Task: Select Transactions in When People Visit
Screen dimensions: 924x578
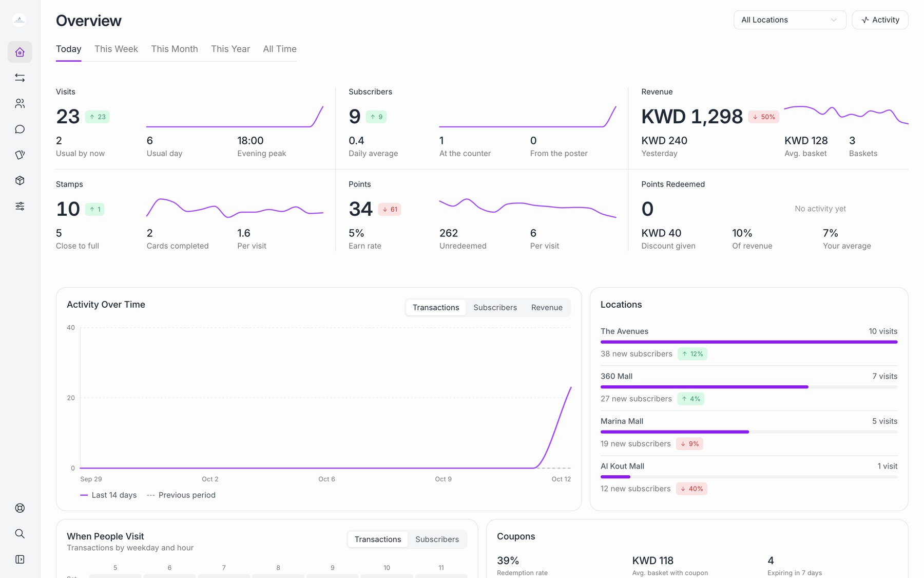Action: pos(378,539)
